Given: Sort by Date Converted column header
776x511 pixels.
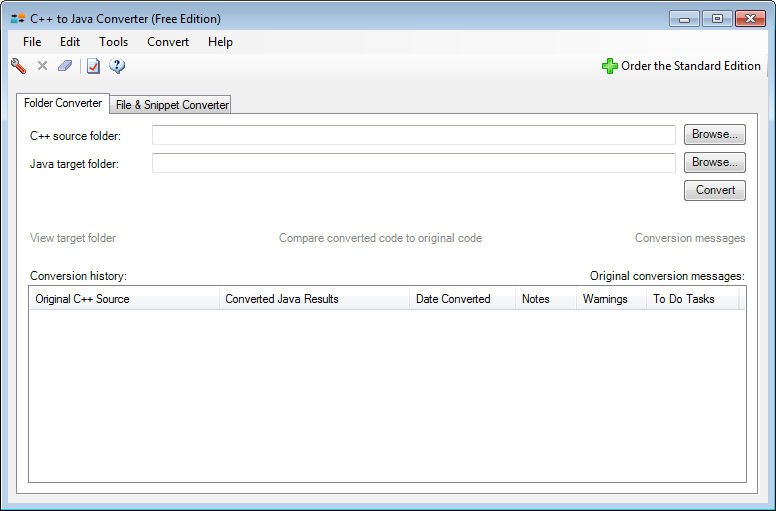Looking at the screenshot, I should pyautogui.click(x=453, y=299).
